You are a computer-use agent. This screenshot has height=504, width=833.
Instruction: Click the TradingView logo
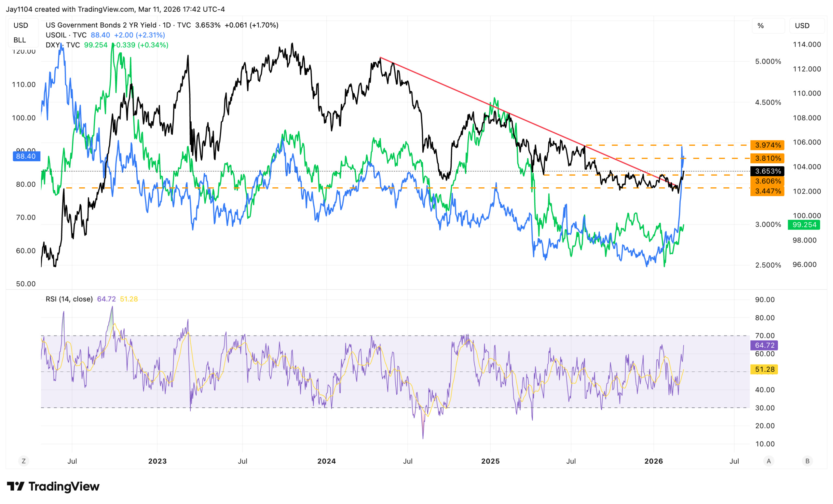pos(53,486)
